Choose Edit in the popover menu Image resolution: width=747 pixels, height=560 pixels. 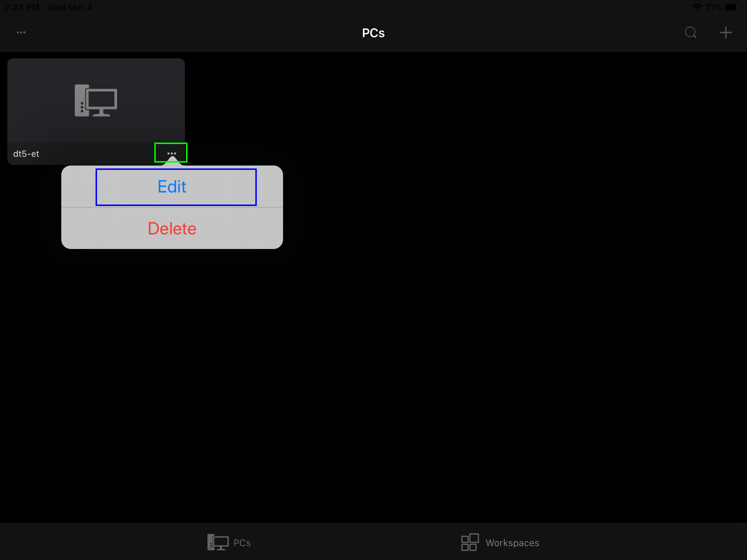[x=172, y=187]
